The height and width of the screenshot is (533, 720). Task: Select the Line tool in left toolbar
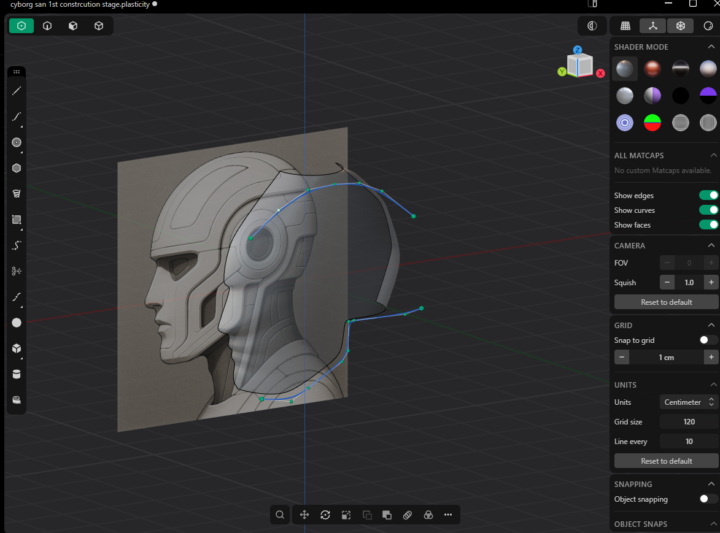pos(16,91)
